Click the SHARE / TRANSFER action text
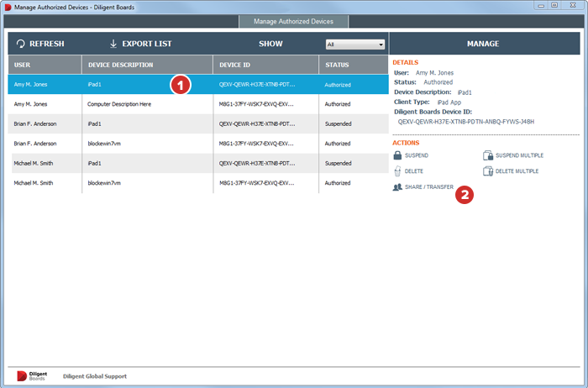Viewport: 588px width, 388px height. pyautogui.click(x=429, y=186)
